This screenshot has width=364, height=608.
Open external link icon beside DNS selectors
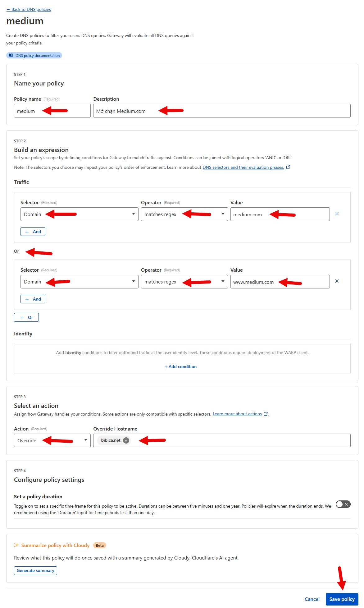(x=288, y=167)
